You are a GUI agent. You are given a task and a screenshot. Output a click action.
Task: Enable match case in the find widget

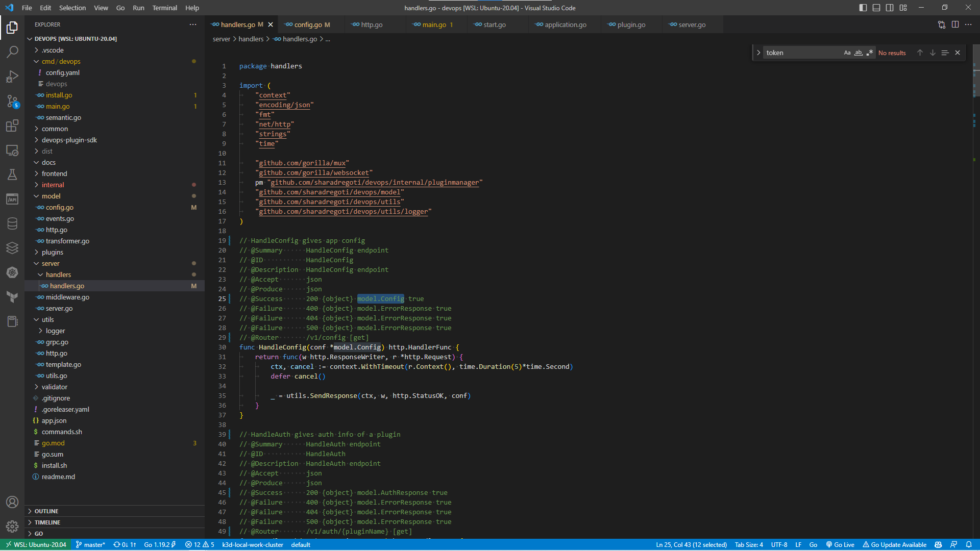(x=847, y=53)
